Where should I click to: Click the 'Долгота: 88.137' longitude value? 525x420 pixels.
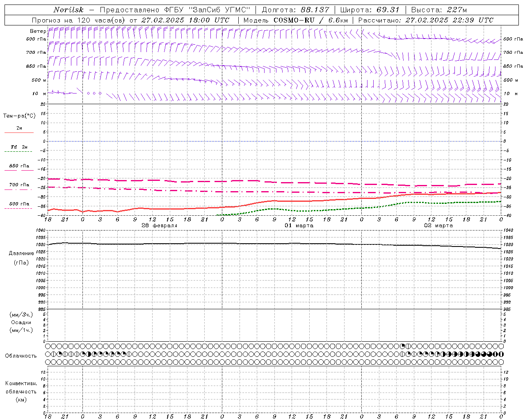point(295,10)
